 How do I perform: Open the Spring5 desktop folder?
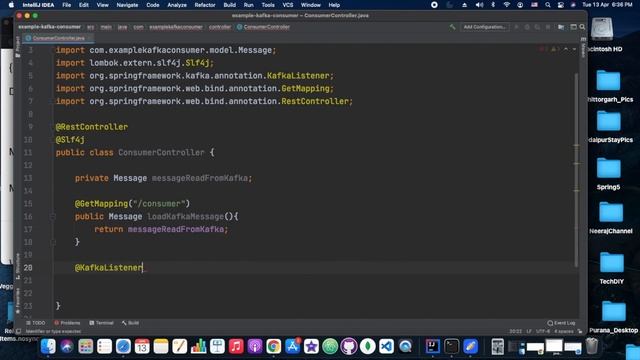pos(608,173)
